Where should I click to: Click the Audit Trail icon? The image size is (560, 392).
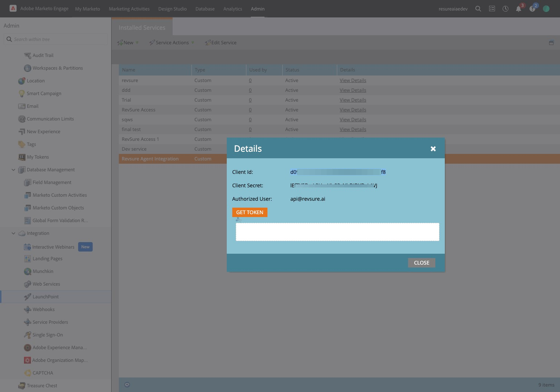click(28, 55)
